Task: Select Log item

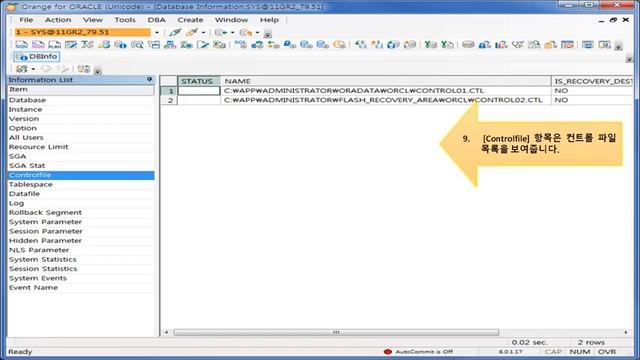Action: tap(81, 203)
